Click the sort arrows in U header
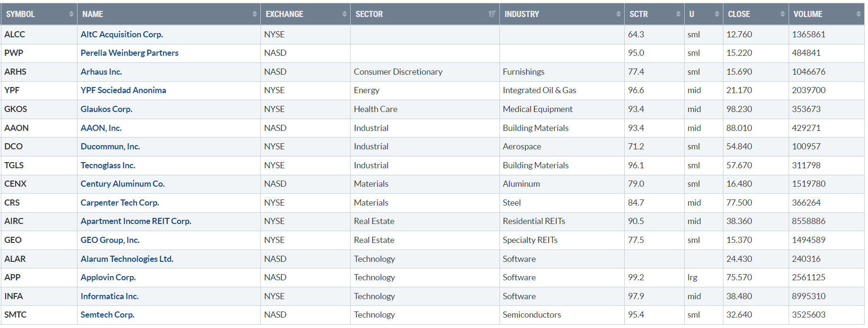Image resolution: width=868 pixels, height=328 pixels. [717, 14]
